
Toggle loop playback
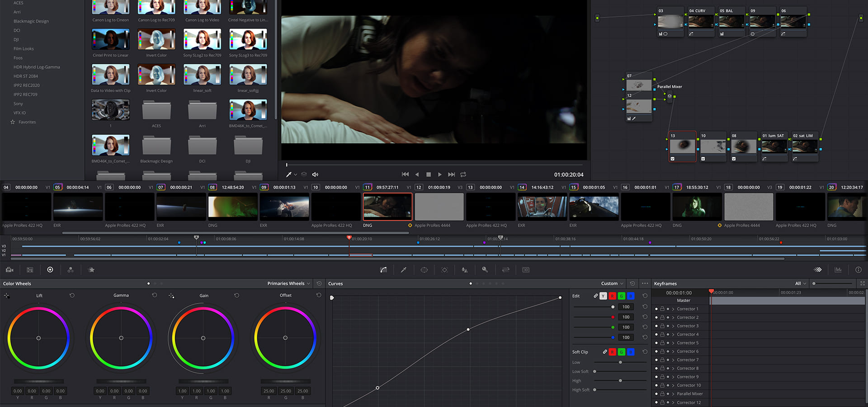click(463, 175)
